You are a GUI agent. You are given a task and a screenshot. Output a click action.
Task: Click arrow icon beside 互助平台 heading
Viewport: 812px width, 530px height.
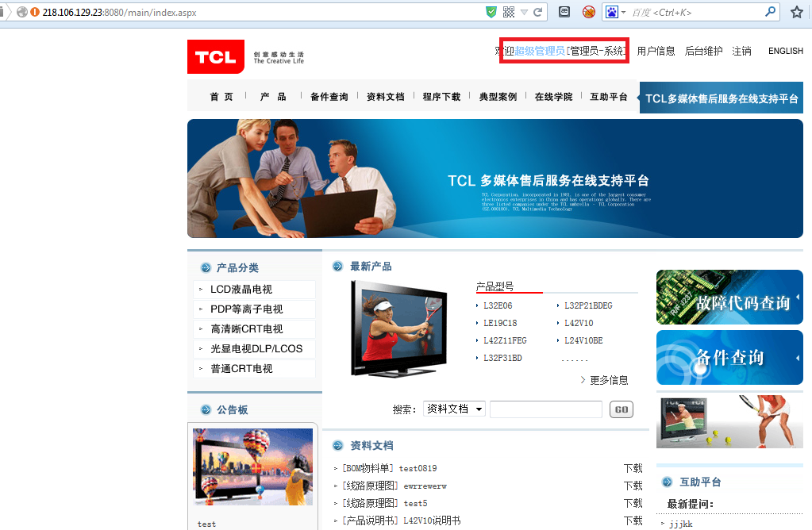coord(667,482)
